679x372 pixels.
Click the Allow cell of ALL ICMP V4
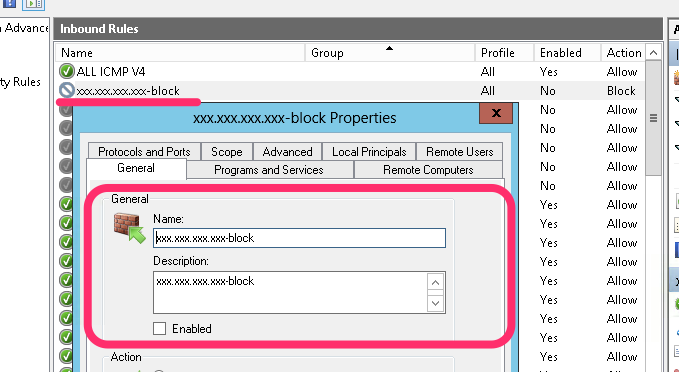[622, 71]
